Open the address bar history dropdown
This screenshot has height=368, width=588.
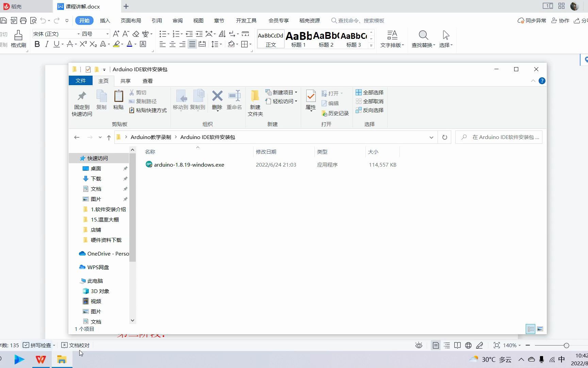[431, 137]
